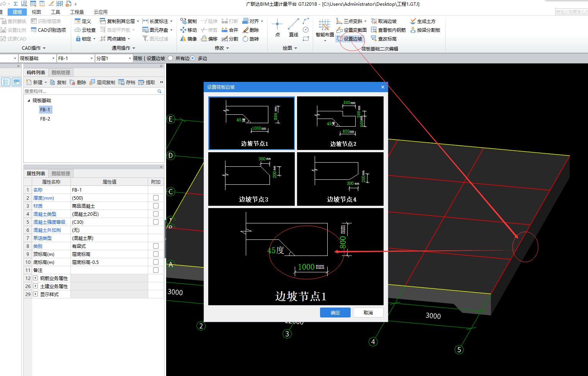Select the 偏移 (Offset) tool
Viewport: 588px width, 376px height.
209,39
